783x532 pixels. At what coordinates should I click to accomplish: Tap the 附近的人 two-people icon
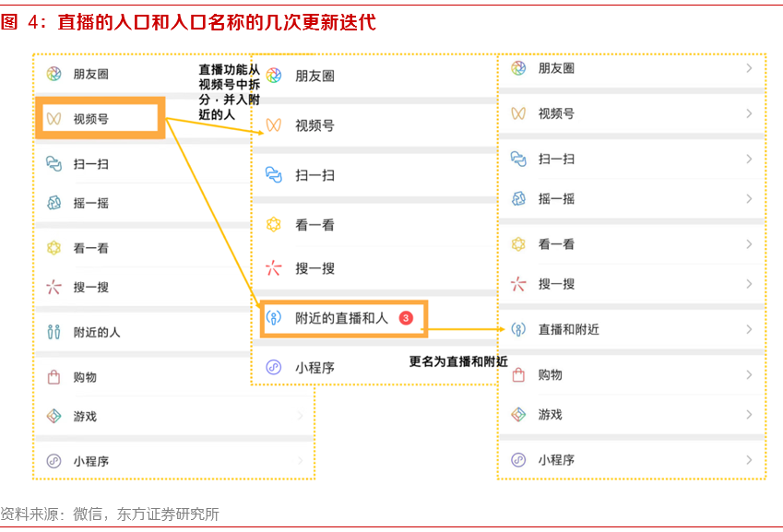tap(53, 332)
